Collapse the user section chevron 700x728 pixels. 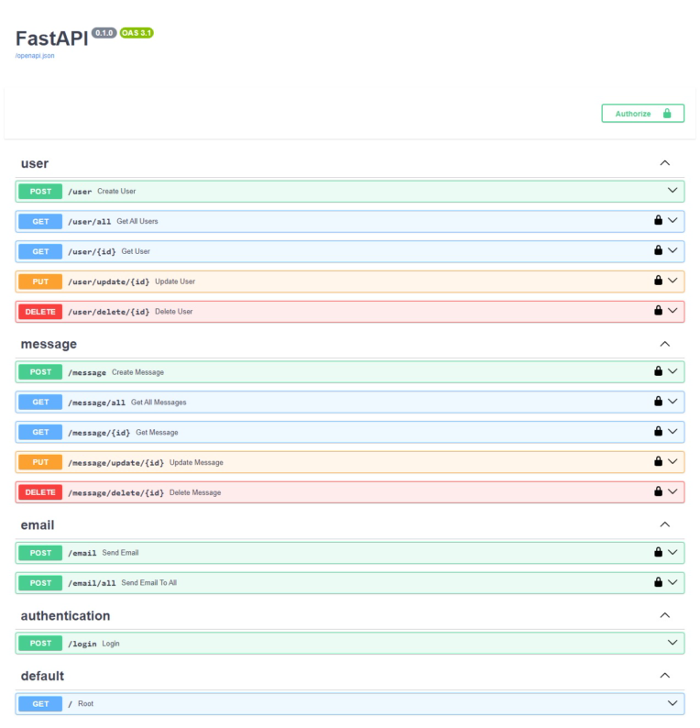click(665, 163)
